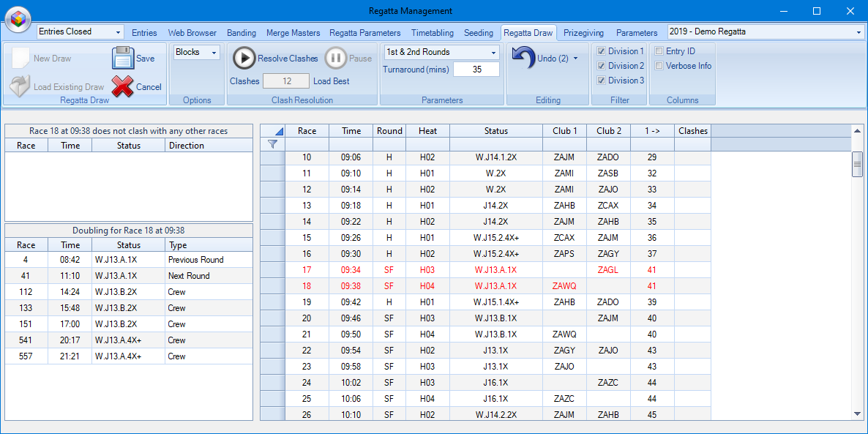Enable the Verbose Info checkbox
Screen dimensions: 868x434
click(659, 66)
